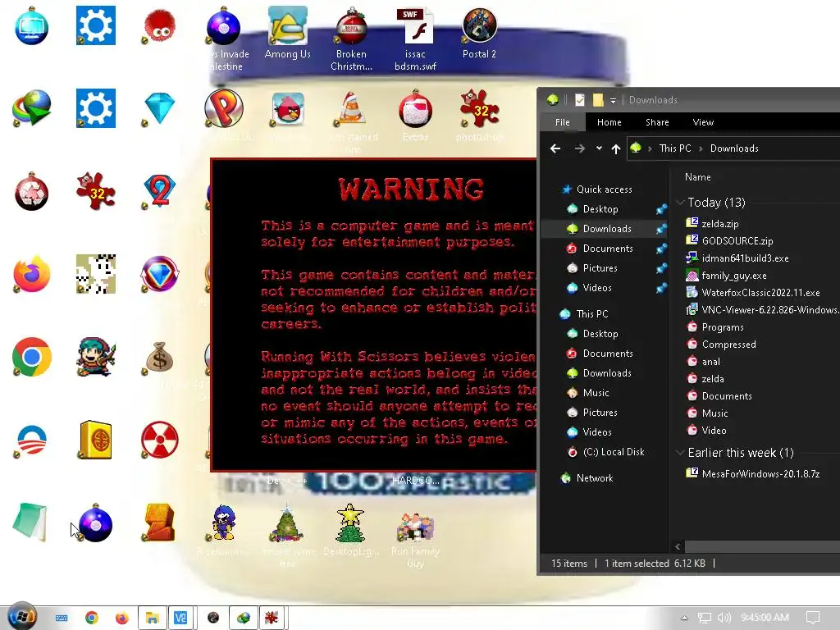Collapse the Today (13) group
840x630 pixels.
click(x=680, y=203)
